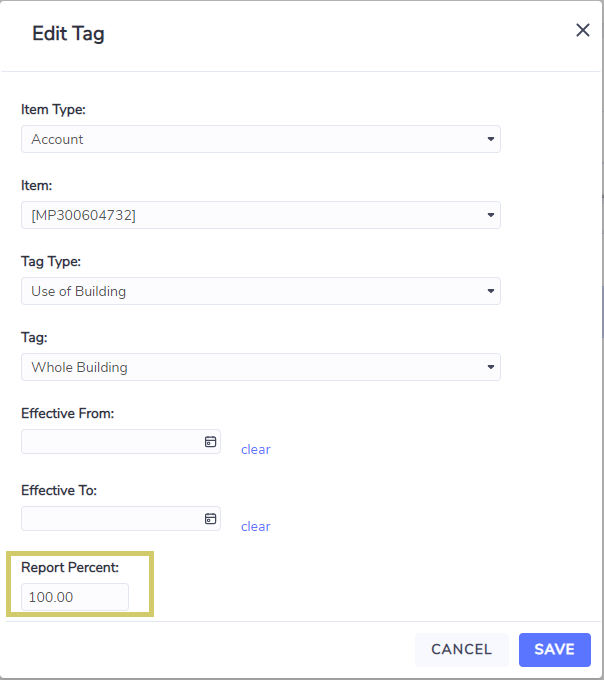This screenshot has height=680, width=604.
Task: Click the Report Percent label
Action: [x=70, y=567]
